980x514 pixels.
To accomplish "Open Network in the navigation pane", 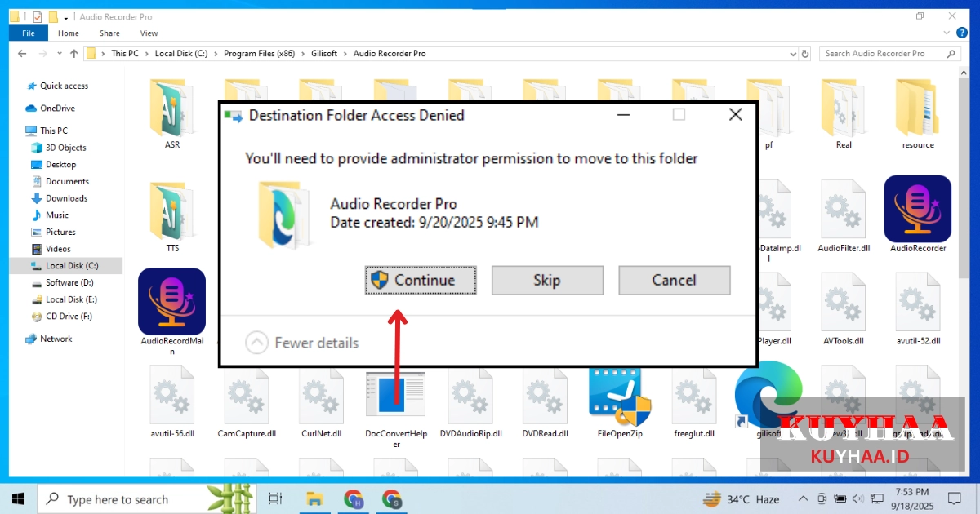I will 56,339.
